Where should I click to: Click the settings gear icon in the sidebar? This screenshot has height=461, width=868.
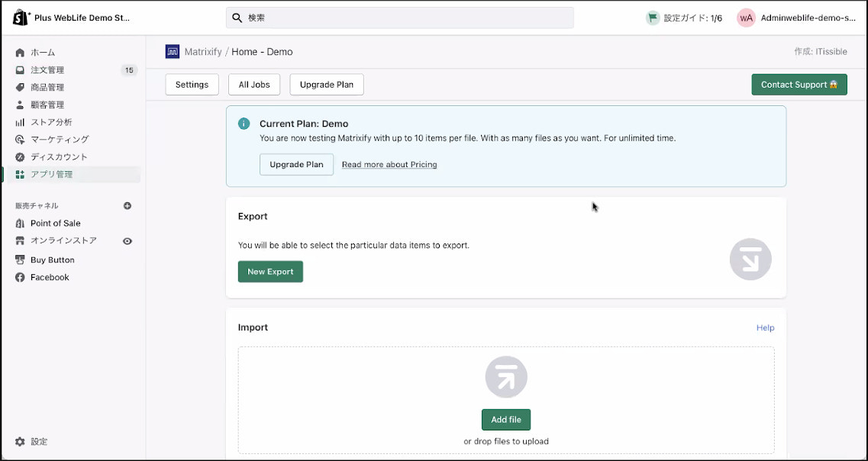pos(20,442)
